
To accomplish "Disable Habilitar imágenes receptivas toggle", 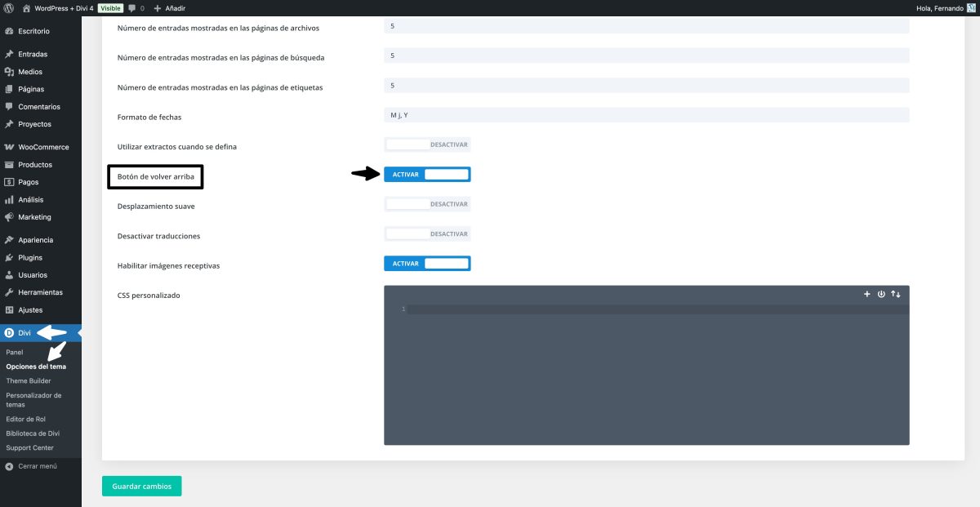I will point(427,264).
